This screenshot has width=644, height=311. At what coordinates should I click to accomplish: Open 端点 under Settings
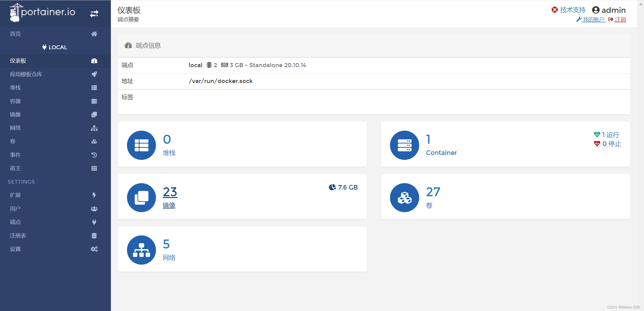tap(15, 222)
